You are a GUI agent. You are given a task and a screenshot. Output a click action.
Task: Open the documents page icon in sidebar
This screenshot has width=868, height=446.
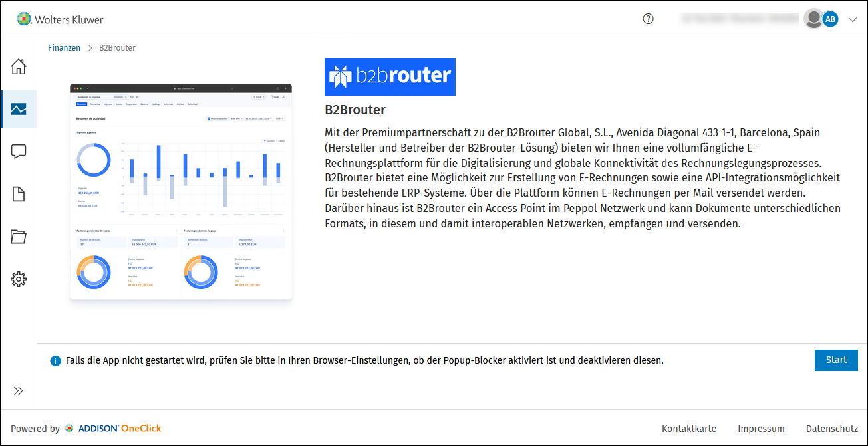19,194
